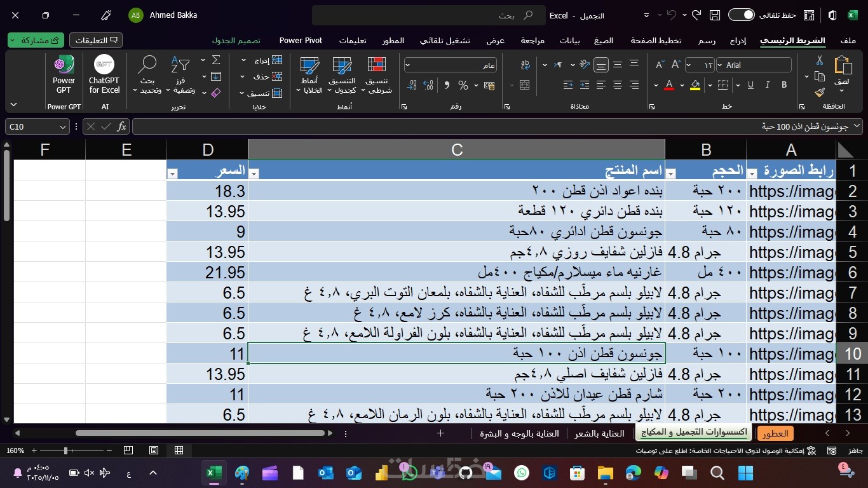Open the ملف tab
This screenshot has height=488, width=868.
(x=848, y=41)
